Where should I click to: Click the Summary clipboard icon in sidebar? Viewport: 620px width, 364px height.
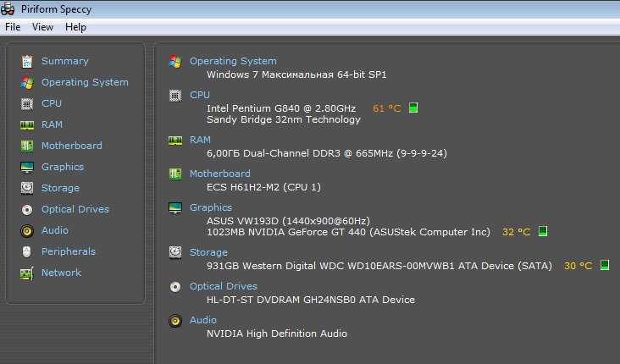(27, 61)
